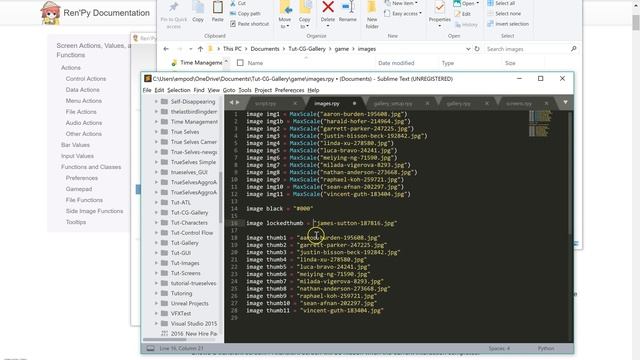Click the up-directory arrow in Explorer
The width and height of the screenshot is (640, 360).
point(200,49)
